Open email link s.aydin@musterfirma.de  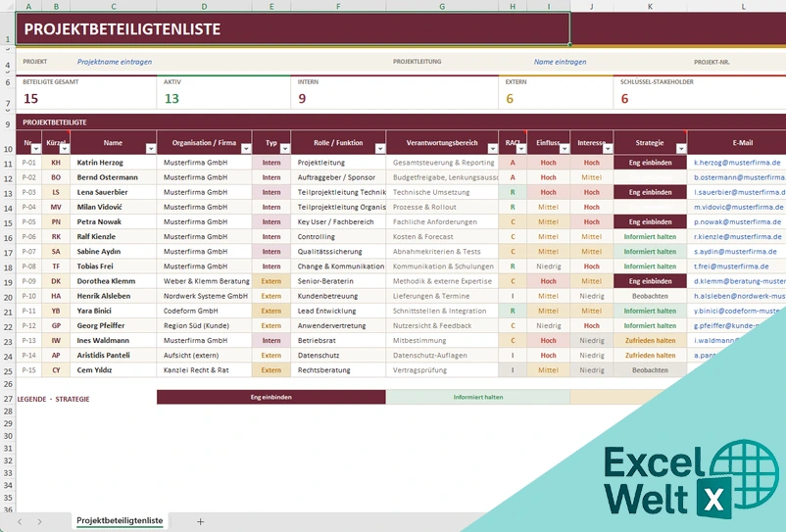[736, 252]
